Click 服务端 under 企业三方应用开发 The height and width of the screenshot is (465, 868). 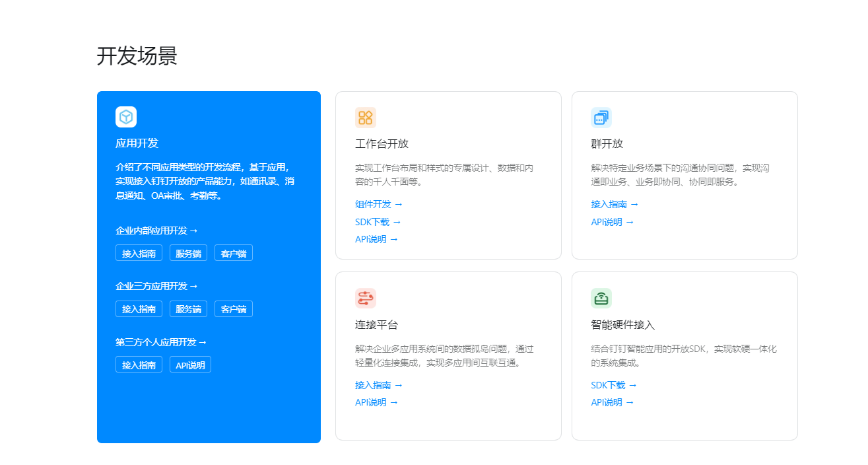click(x=188, y=309)
